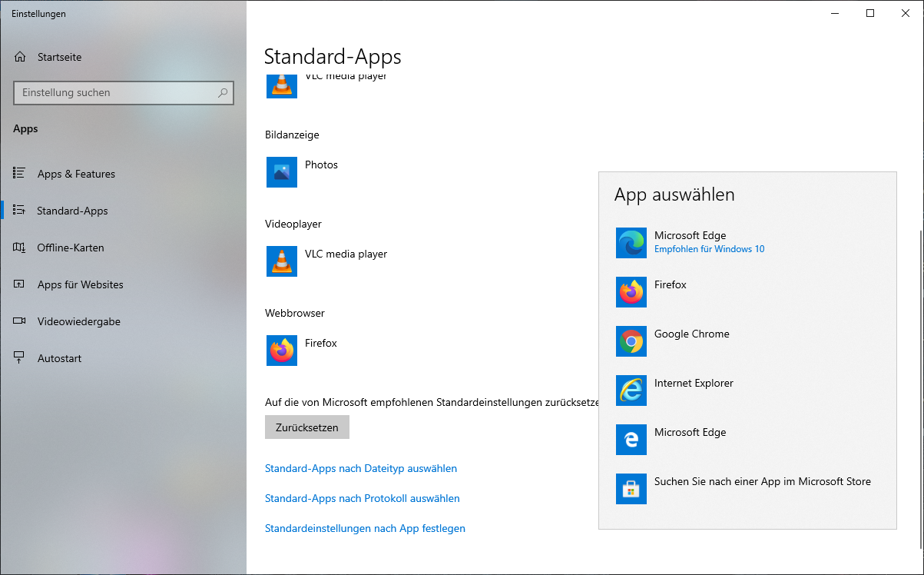Click Firefox label under Webbrowser
The width and height of the screenshot is (924, 575).
point(321,343)
